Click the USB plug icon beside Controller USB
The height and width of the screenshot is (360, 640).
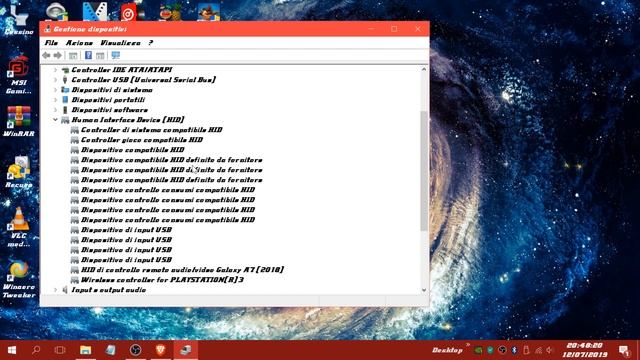pyautogui.click(x=65, y=80)
